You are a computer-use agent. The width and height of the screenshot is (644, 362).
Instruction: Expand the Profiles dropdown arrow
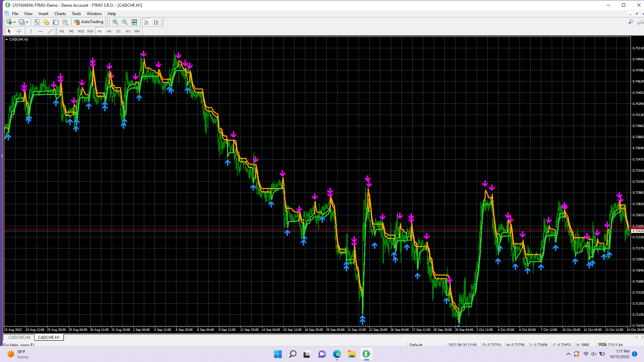point(27,22)
